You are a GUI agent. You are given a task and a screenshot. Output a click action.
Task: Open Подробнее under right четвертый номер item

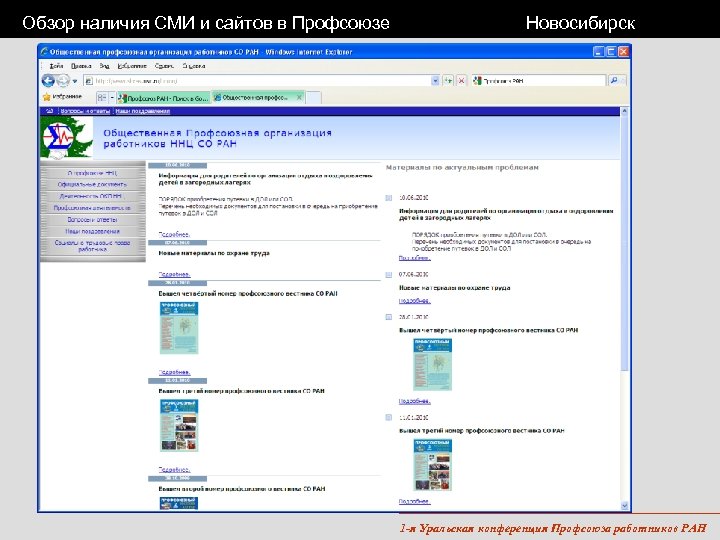click(414, 401)
